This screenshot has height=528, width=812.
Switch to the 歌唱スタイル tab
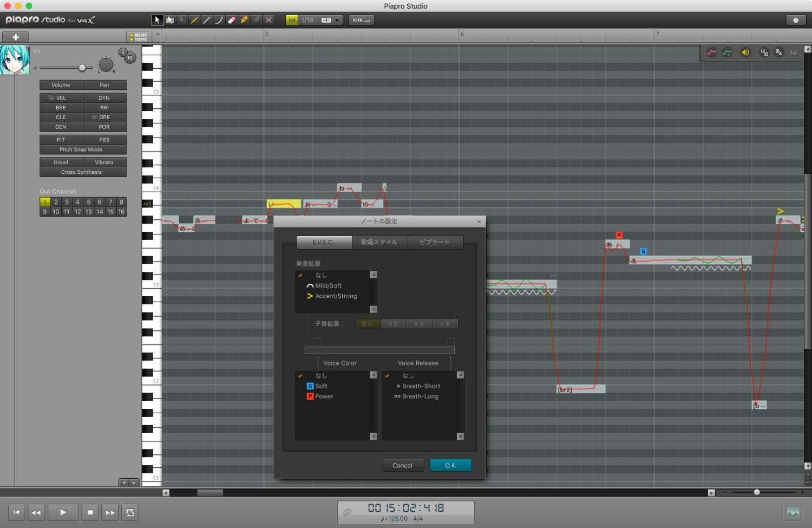(379, 242)
